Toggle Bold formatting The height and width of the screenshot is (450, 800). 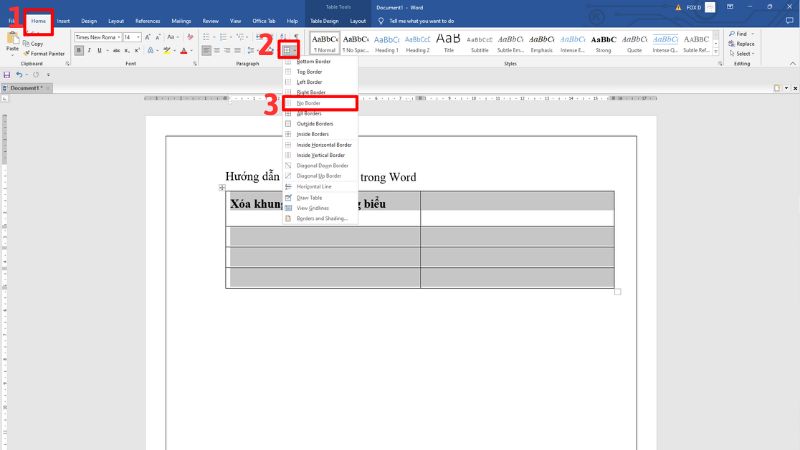[x=79, y=49]
